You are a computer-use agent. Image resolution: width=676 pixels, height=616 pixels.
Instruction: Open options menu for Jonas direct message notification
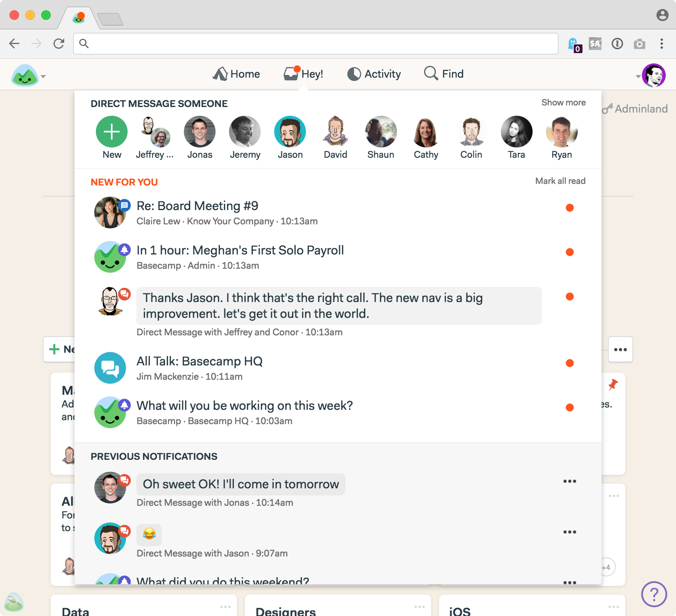pos(570,481)
